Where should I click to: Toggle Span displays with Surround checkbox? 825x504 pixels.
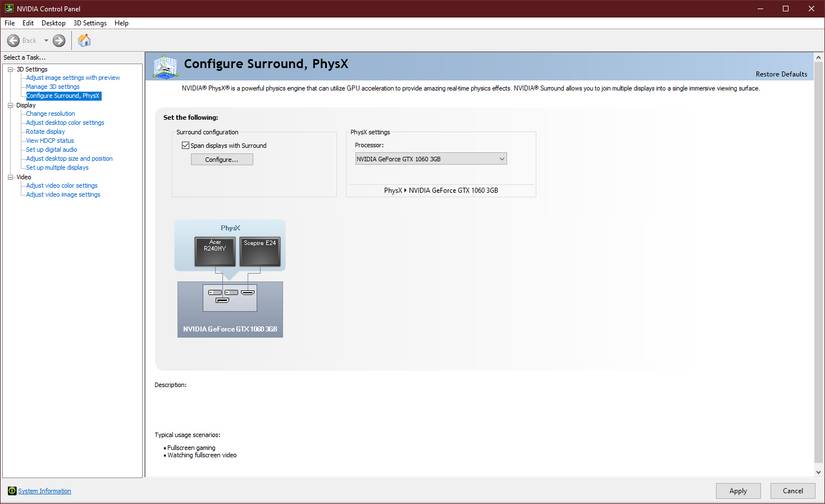pyautogui.click(x=185, y=145)
